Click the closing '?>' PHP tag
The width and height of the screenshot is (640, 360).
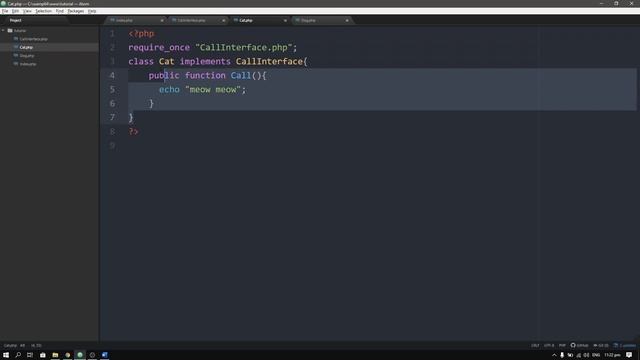[x=133, y=131]
